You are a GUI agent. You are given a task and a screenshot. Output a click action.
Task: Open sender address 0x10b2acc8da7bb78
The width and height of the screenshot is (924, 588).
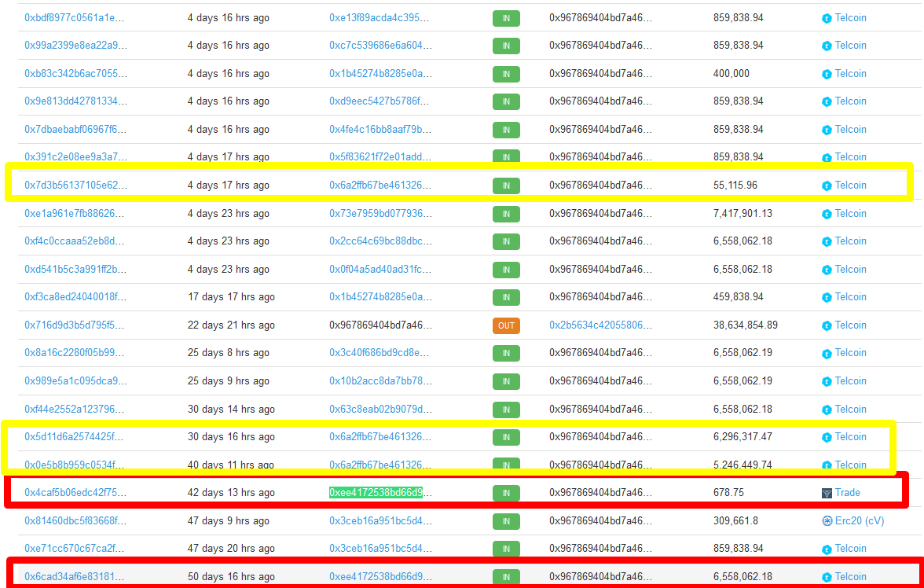[x=380, y=381]
